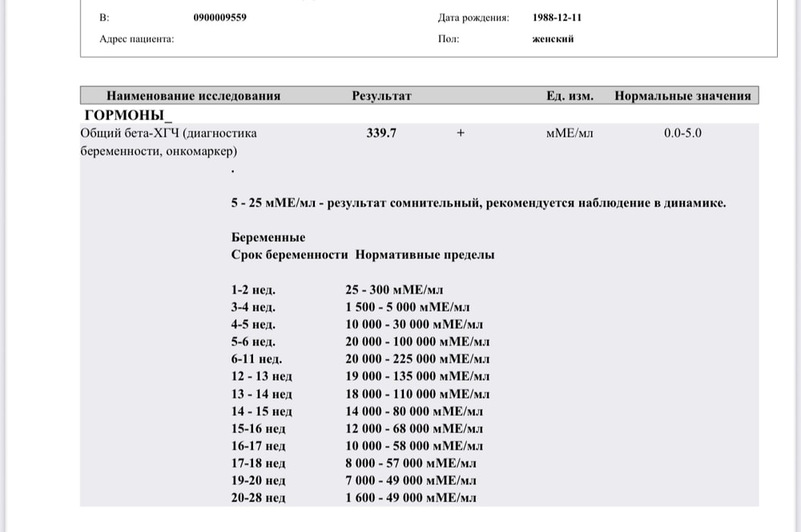Click the normal range value 0.0-5.0
The height and width of the screenshot is (532, 801).
pos(682,134)
